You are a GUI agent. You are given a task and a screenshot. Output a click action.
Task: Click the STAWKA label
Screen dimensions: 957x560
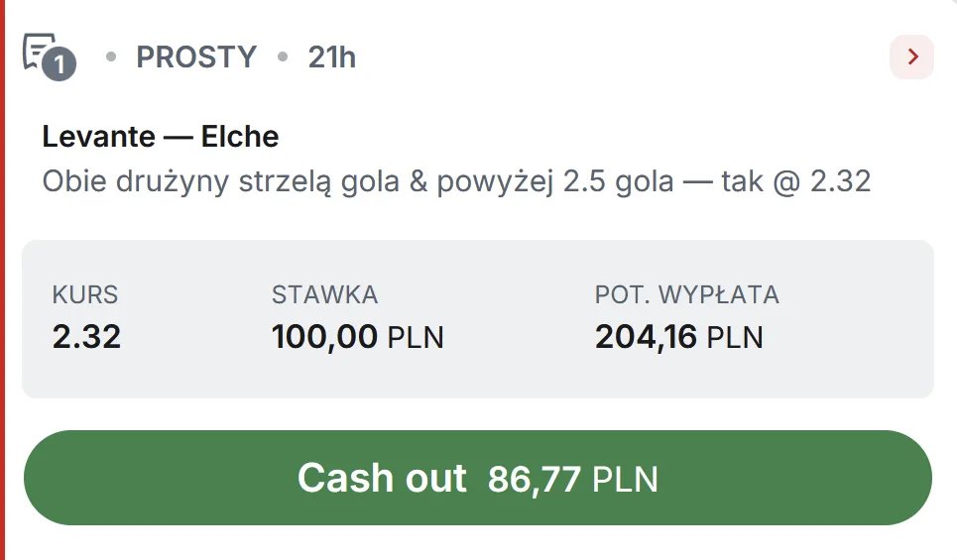click(325, 294)
